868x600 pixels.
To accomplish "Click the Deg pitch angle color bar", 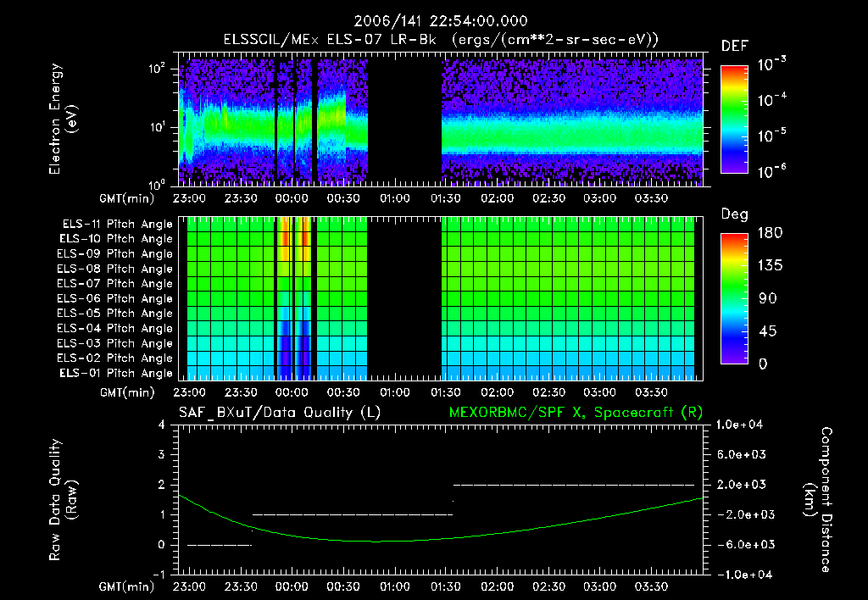I will point(734,298).
